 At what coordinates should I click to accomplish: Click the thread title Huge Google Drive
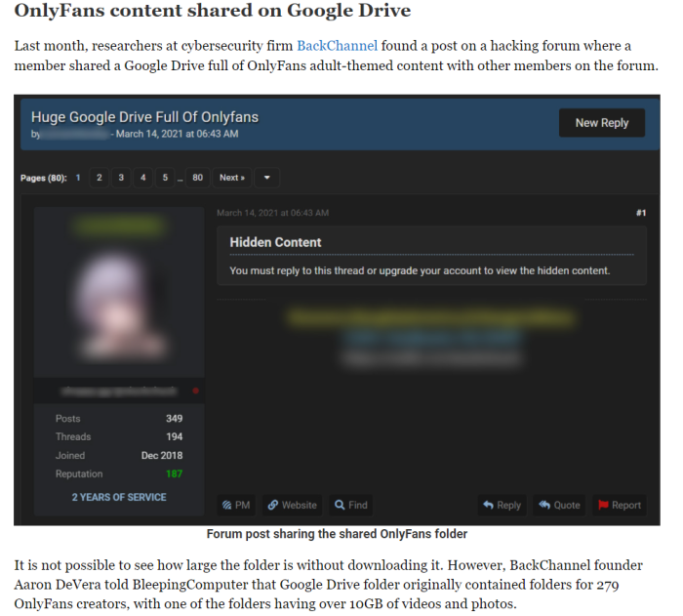[x=144, y=117]
